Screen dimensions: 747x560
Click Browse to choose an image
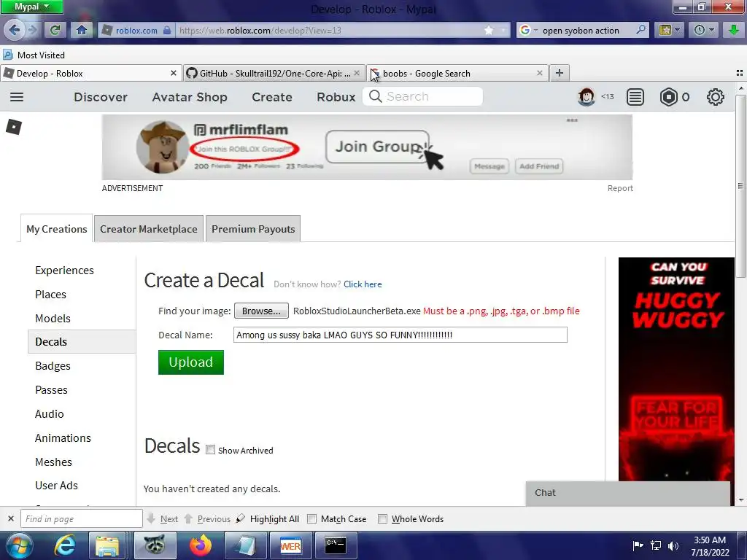261,311
